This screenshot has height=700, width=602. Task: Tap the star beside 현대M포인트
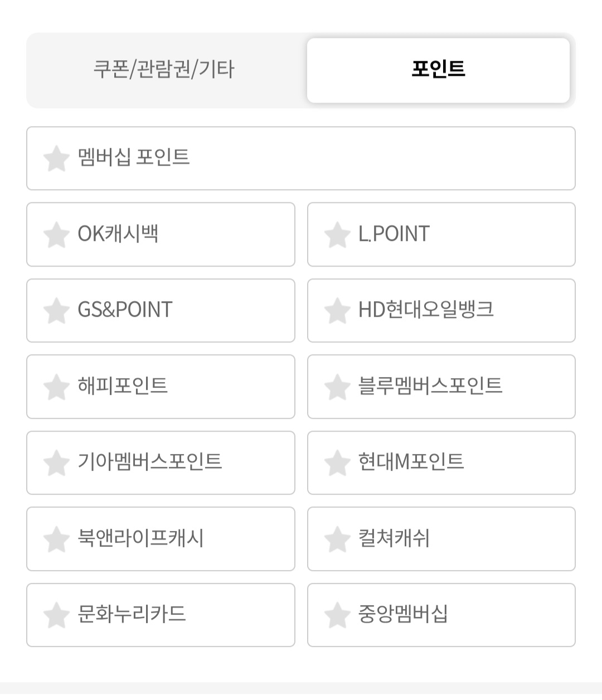click(x=337, y=463)
